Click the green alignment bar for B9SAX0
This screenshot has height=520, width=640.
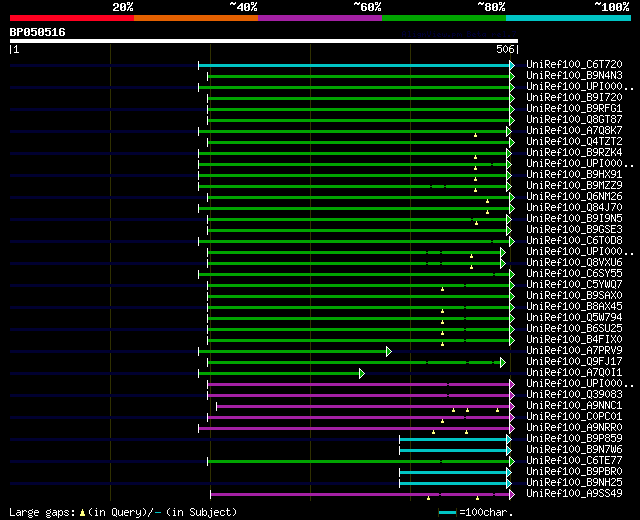tap(358, 297)
